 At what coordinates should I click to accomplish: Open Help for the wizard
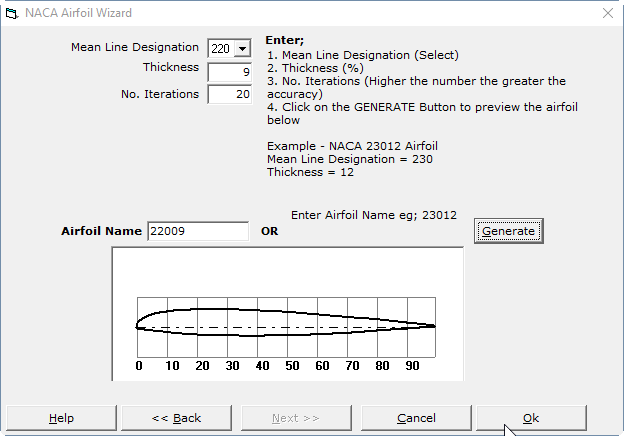click(x=61, y=418)
